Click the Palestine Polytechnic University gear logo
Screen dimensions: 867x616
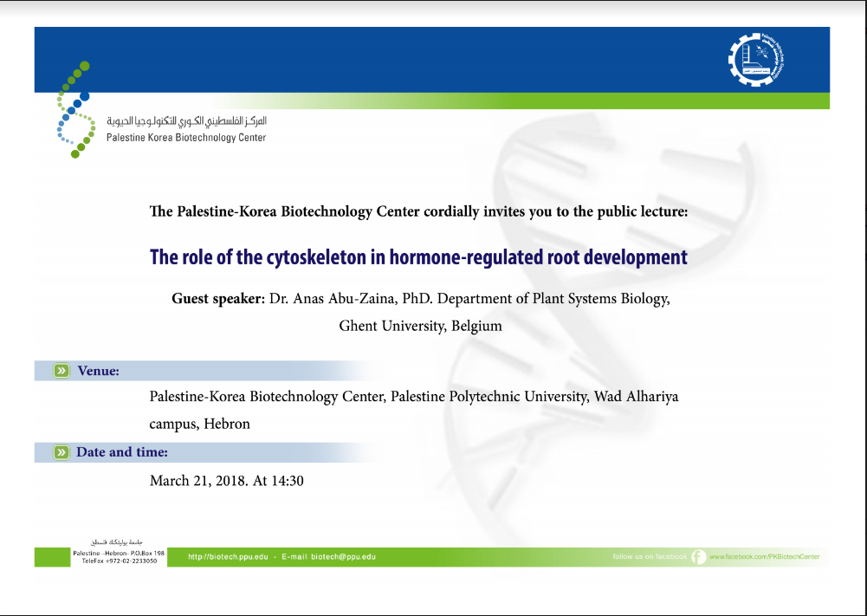(756, 59)
